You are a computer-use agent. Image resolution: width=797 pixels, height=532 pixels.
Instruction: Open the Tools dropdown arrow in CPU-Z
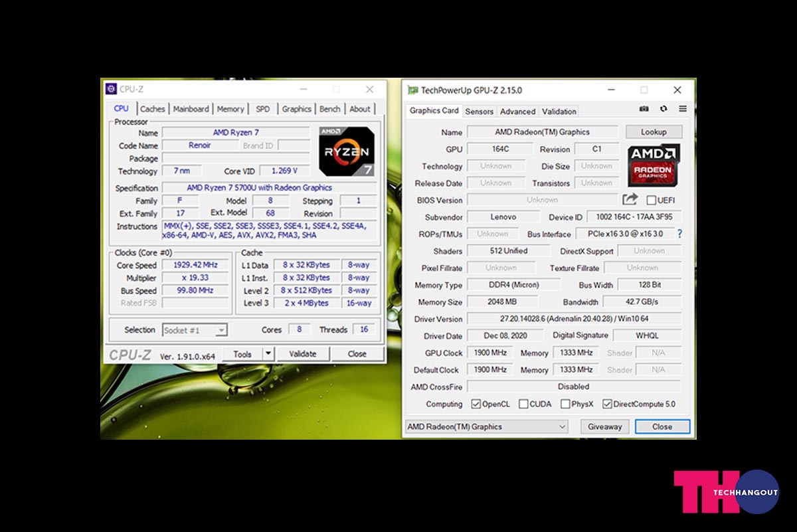coord(268,354)
